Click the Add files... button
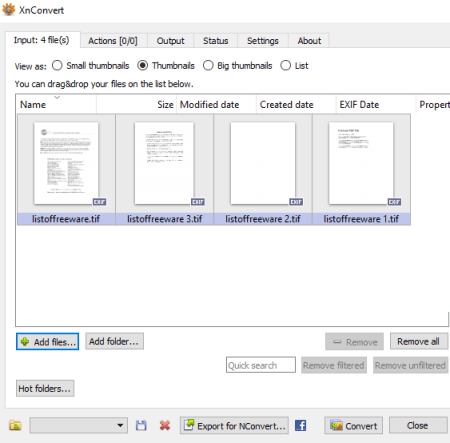450x443 pixels. (x=47, y=342)
